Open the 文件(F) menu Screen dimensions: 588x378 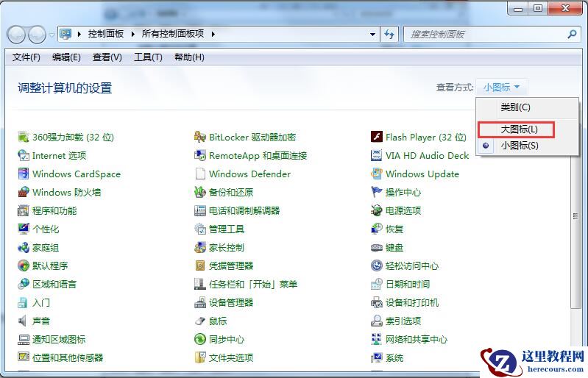(26, 57)
